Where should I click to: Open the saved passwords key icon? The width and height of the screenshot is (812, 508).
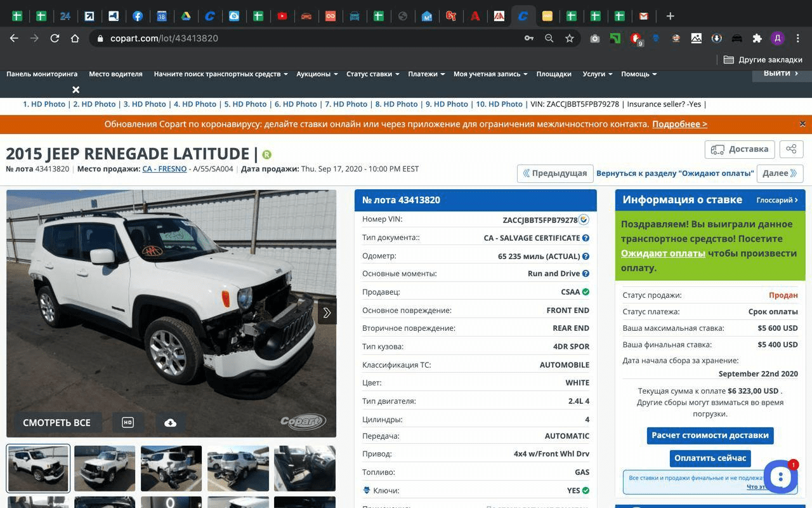[528, 38]
